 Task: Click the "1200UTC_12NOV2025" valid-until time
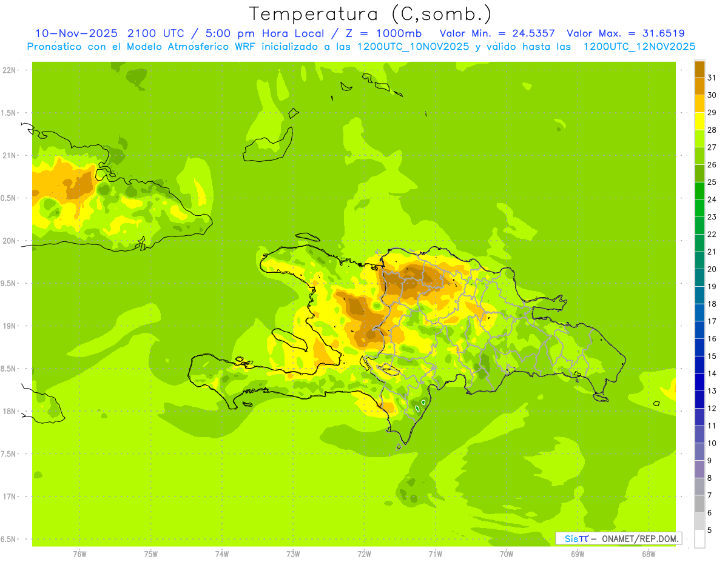[x=639, y=47]
